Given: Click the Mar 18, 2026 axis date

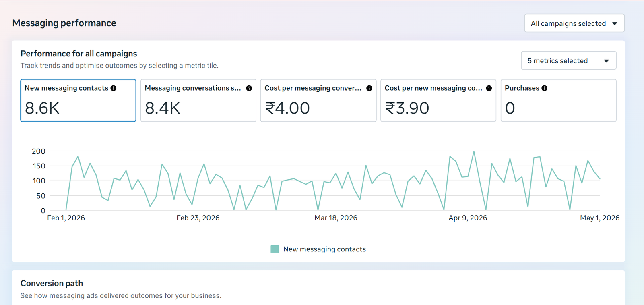Looking at the screenshot, I should [336, 218].
